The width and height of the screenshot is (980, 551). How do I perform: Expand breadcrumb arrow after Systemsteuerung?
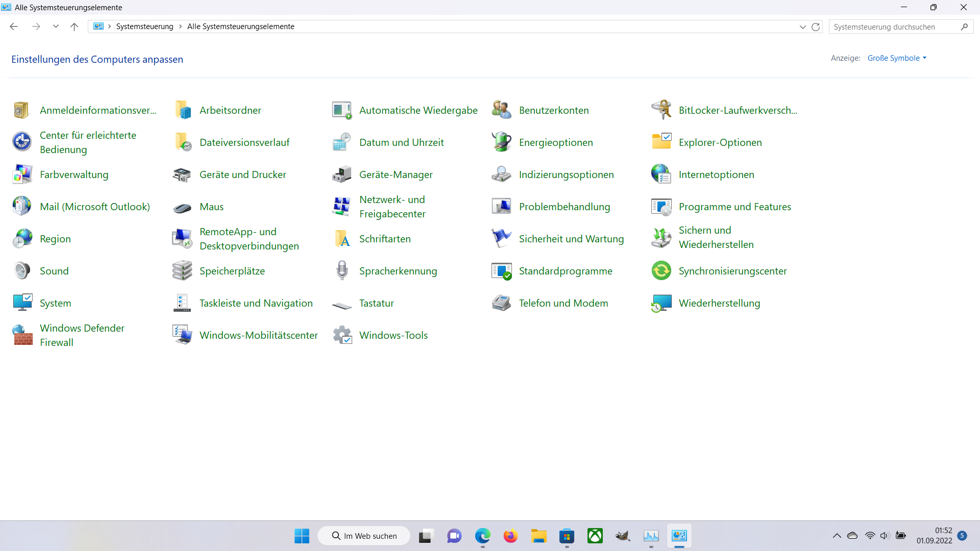(180, 27)
